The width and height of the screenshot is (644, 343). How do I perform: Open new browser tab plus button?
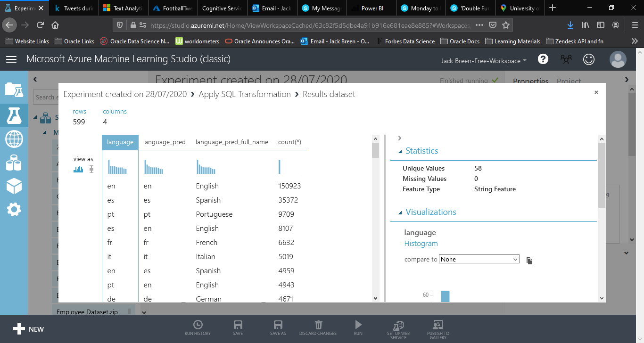(553, 8)
